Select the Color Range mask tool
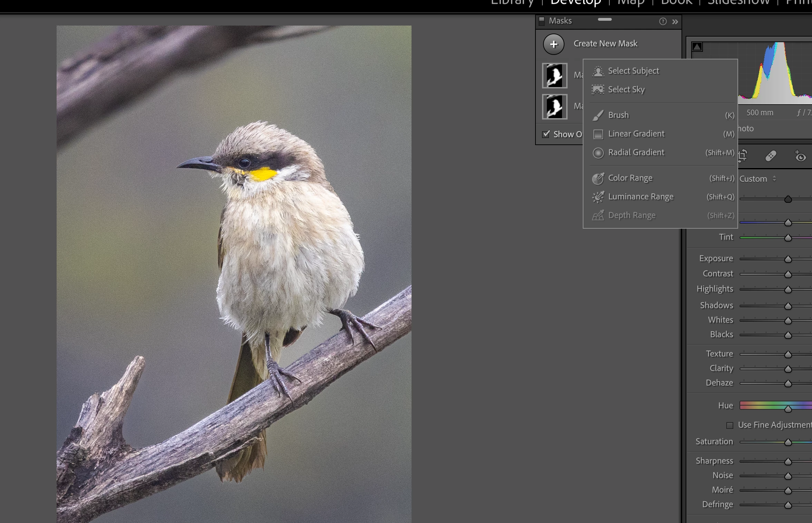The height and width of the screenshot is (523, 812). click(630, 178)
